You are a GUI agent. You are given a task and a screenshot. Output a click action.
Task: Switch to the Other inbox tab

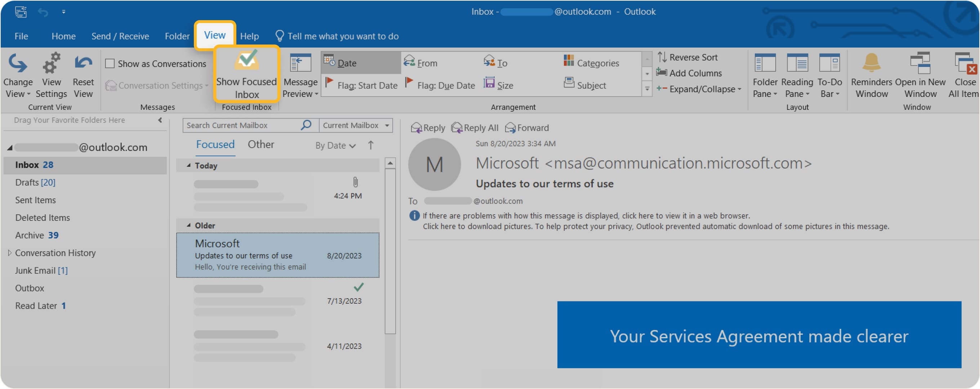[x=261, y=144]
